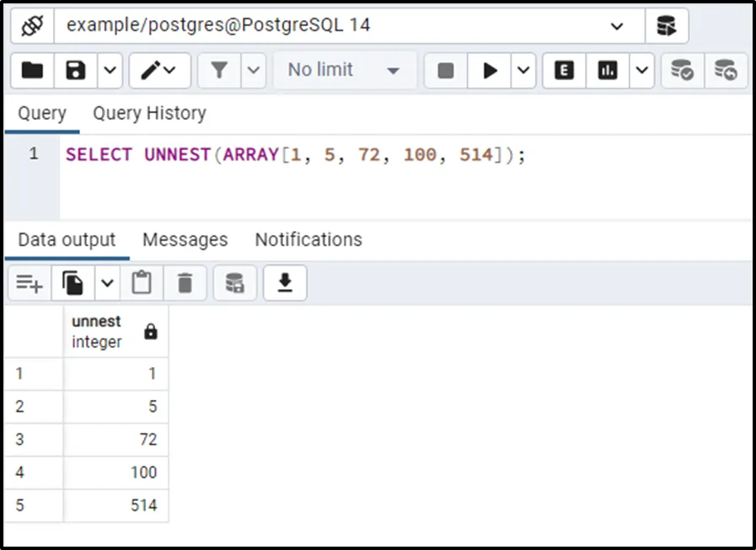
Task: Click the Open File folder icon
Action: pyautogui.click(x=32, y=70)
